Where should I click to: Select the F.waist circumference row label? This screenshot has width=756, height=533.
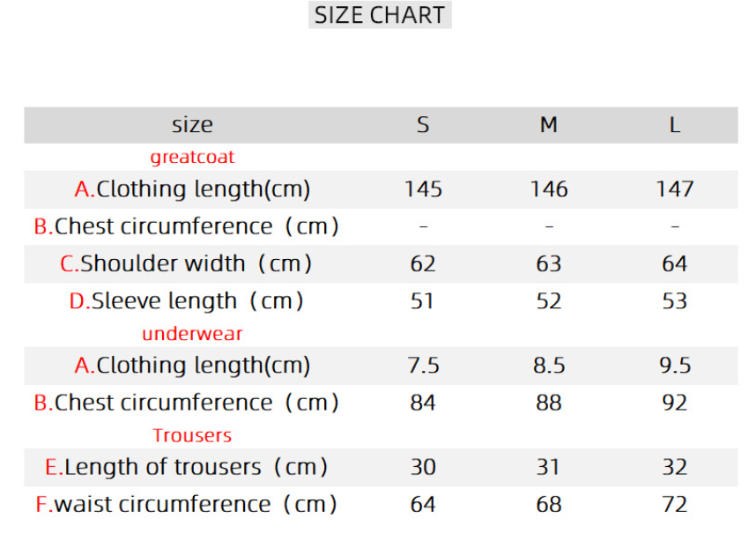tap(186, 505)
